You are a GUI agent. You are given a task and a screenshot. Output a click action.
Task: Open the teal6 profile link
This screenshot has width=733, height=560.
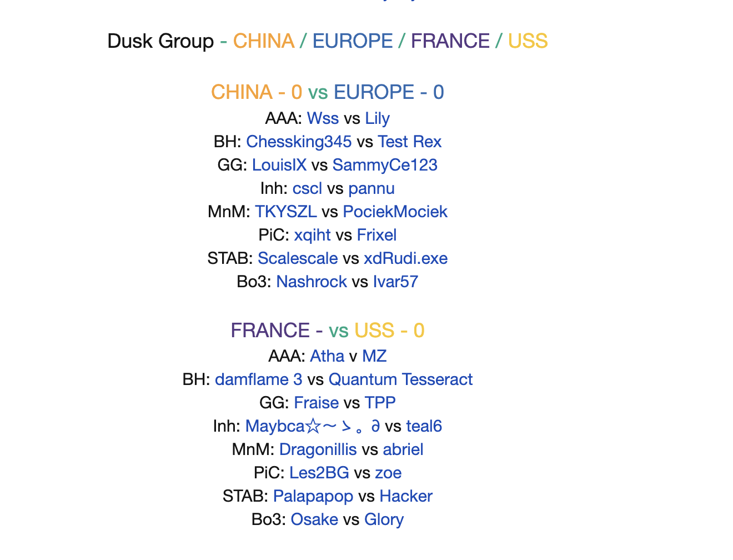[x=424, y=426]
